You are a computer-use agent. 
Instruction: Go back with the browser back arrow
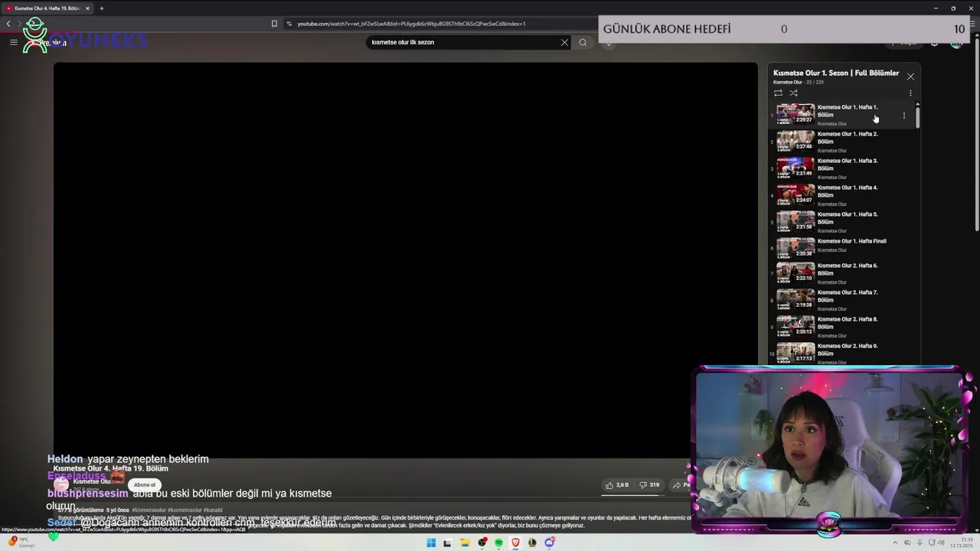8,24
